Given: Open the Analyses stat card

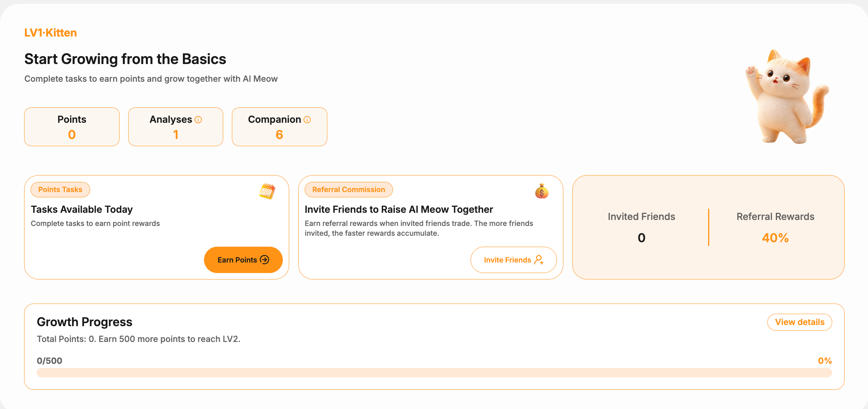Looking at the screenshot, I should point(176,127).
